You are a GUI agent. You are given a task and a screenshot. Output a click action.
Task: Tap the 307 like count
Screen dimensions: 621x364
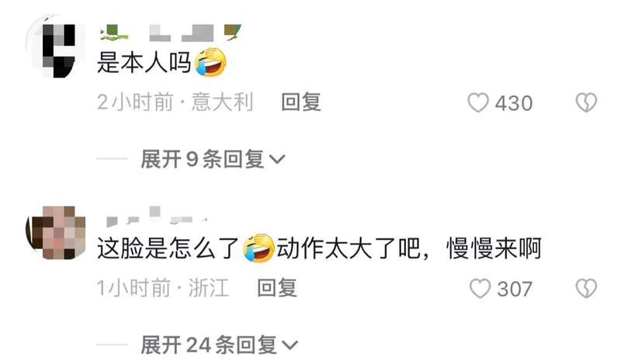pyautogui.click(x=515, y=289)
